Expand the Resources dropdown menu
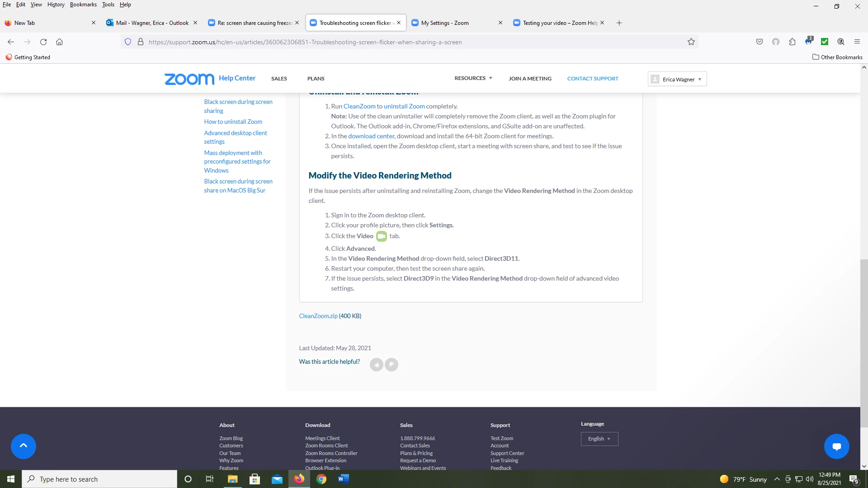The height and width of the screenshot is (488, 868). point(473,78)
